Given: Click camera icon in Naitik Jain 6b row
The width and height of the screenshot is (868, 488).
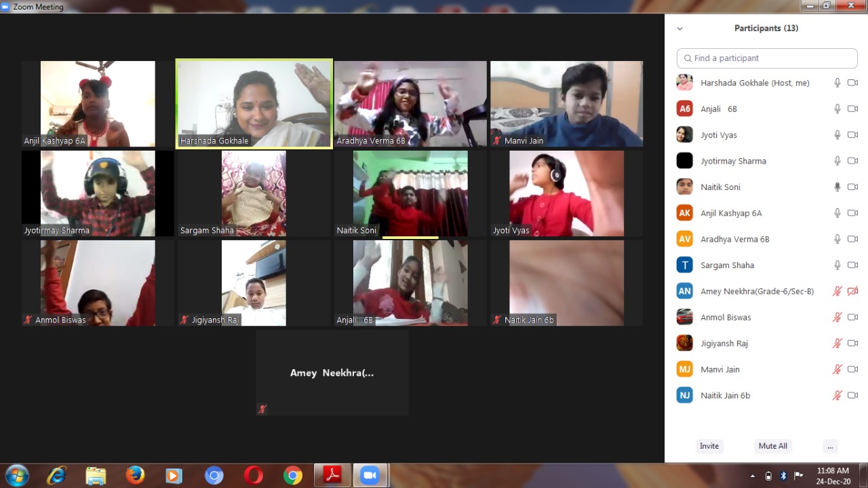Looking at the screenshot, I should [853, 395].
